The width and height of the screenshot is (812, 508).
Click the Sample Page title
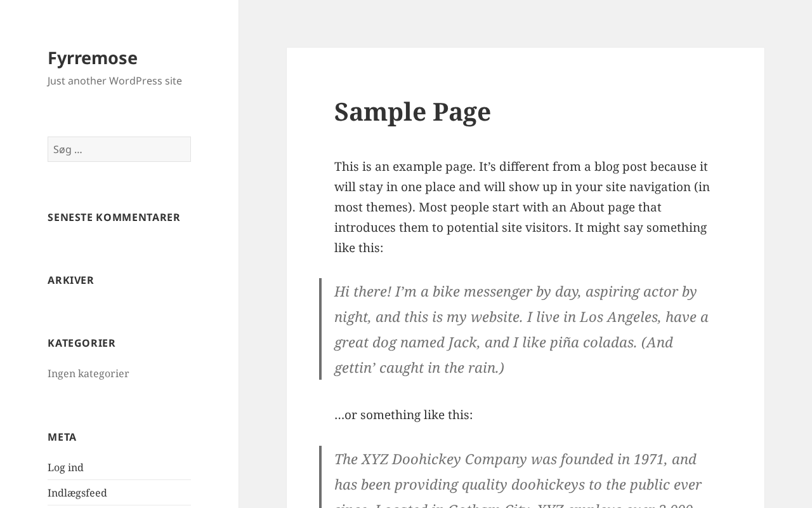pyautogui.click(x=412, y=112)
